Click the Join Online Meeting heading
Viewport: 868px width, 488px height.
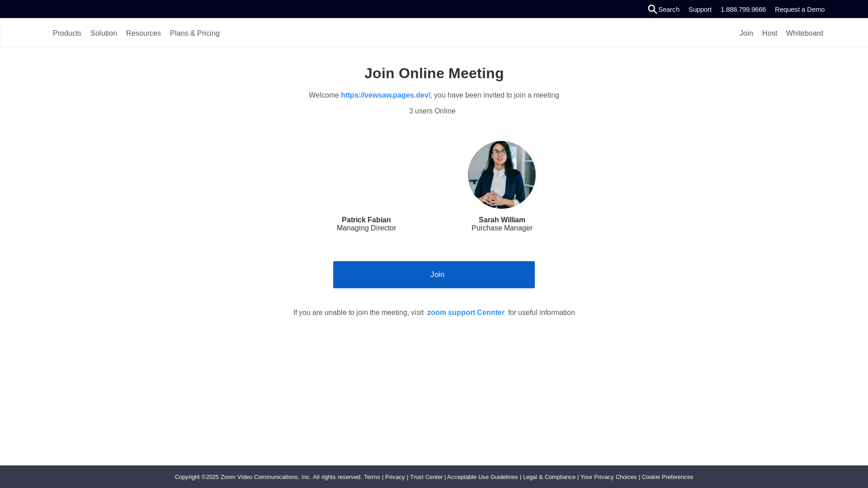tap(434, 73)
